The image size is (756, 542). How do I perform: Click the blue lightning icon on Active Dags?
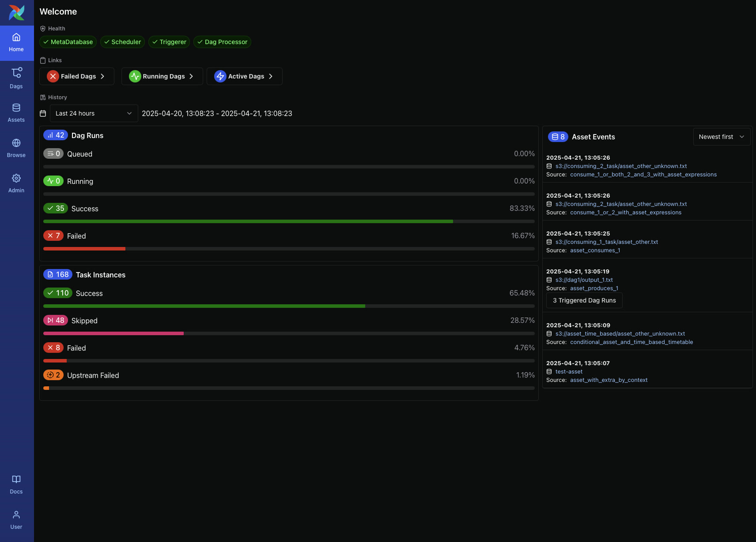pyautogui.click(x=220, y=76)
